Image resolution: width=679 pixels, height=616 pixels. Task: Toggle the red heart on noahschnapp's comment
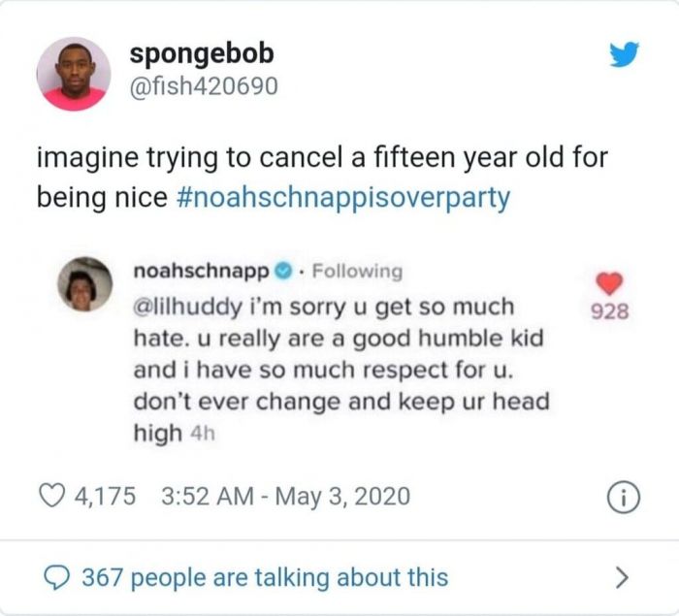click(609, 283)
